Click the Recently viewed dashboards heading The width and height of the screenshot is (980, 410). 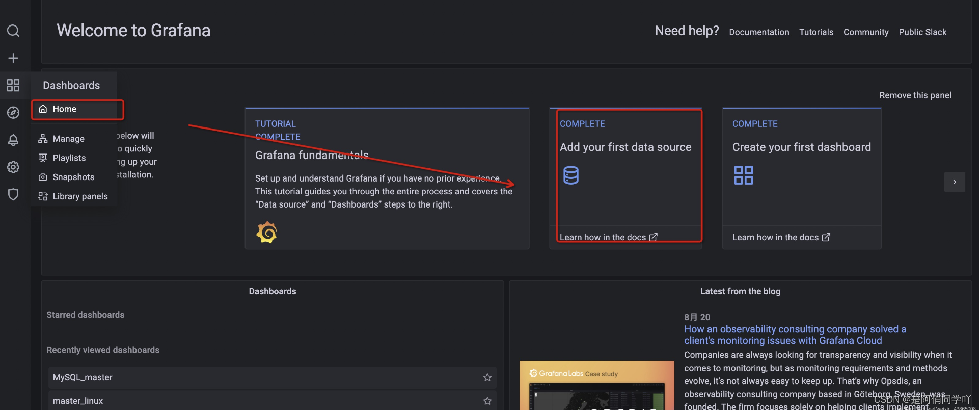(x=103, y=350)
